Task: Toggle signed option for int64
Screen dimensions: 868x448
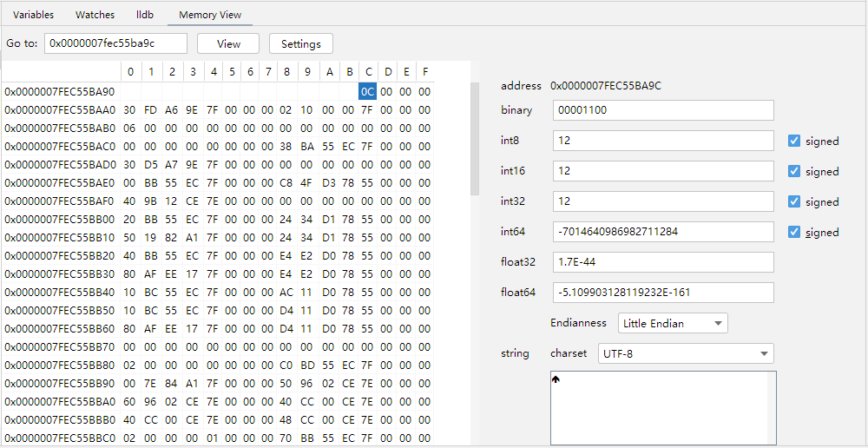Action: pos(794,232)
